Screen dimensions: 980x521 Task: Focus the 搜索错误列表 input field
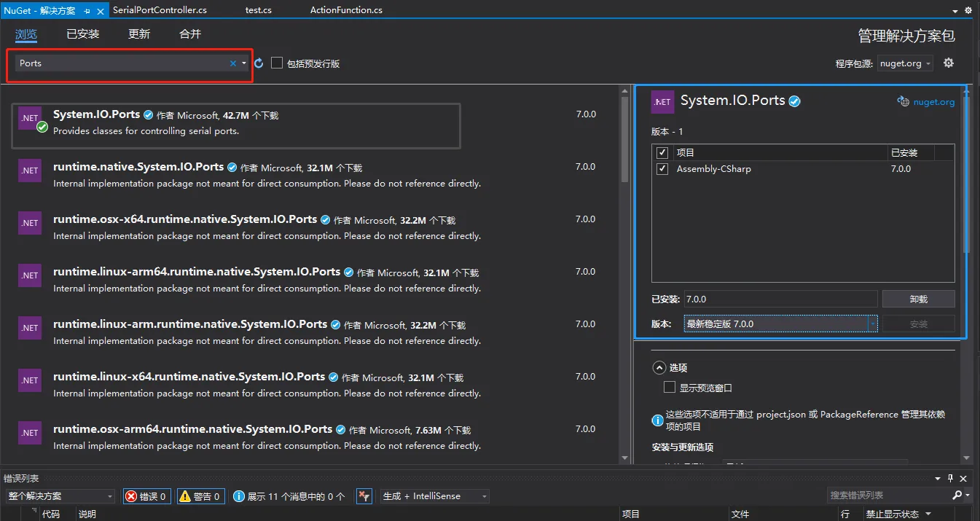click(x=889, y=495)
